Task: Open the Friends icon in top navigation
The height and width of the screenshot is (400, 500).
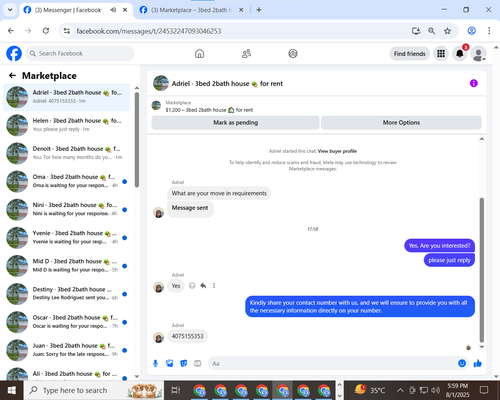Action: 246,53
